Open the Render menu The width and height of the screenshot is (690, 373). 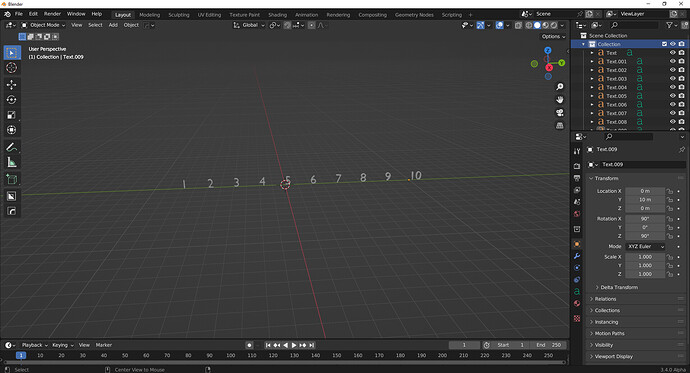click(x=52, y=14)
